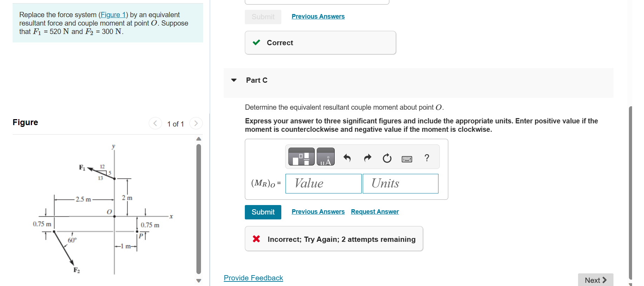Click the redo arrow in answer toolbar
The width and height of the screenshot is (644, 286).
coord(367,158)
